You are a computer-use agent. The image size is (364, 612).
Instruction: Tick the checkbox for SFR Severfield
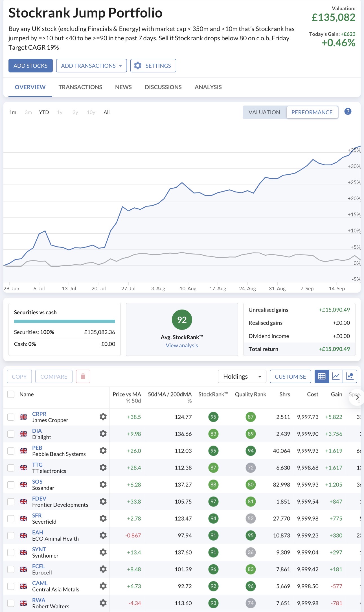[11, 519]
